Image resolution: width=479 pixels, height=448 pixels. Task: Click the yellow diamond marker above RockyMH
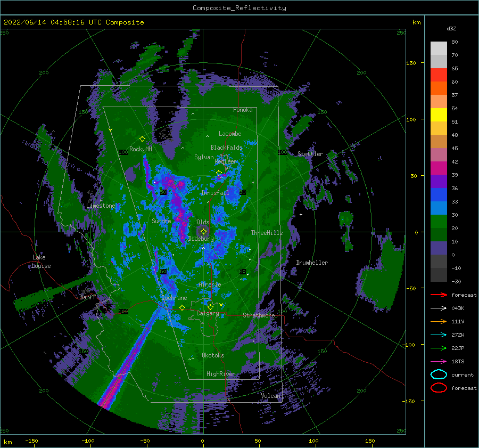pos(142,139)
